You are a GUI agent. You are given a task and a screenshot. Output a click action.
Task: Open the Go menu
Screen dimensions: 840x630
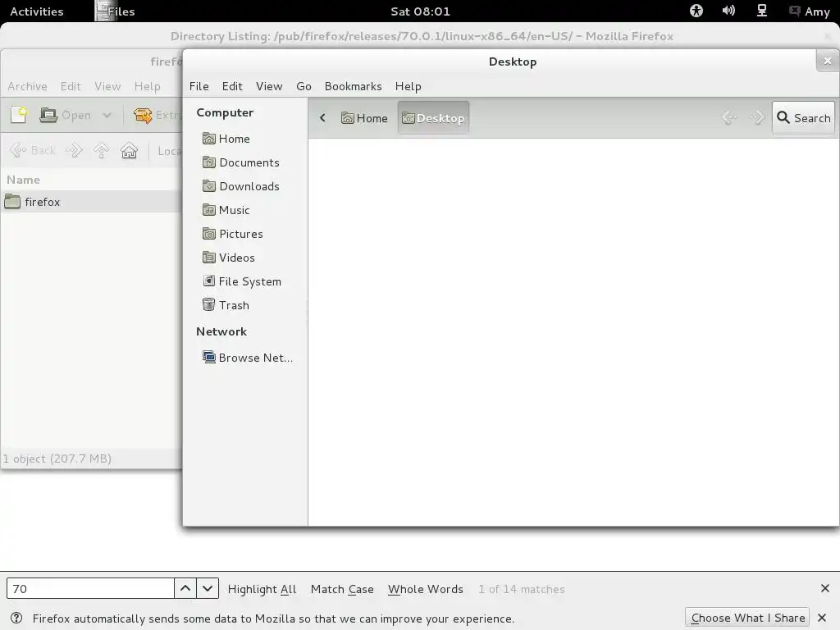(x=304, y=86)
